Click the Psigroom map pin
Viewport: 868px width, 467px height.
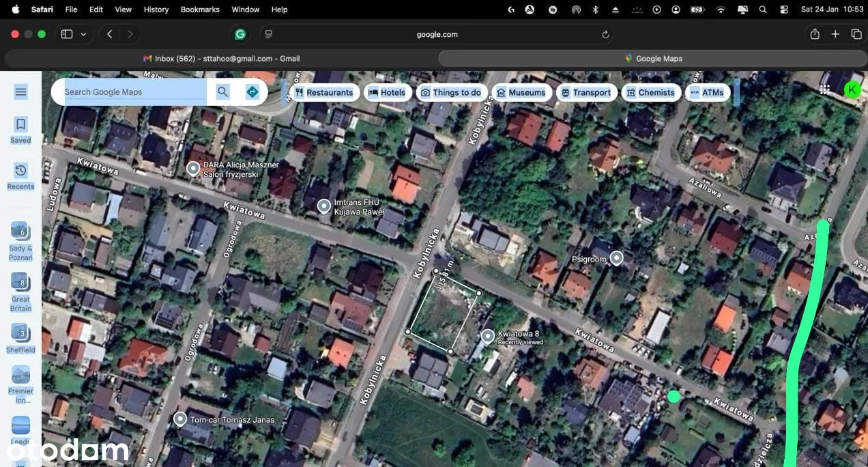click(616, 258)
